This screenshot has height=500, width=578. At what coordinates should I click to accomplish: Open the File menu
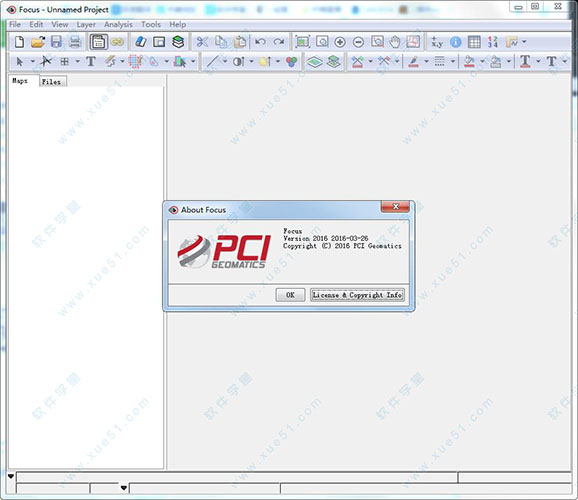(15, 24)
